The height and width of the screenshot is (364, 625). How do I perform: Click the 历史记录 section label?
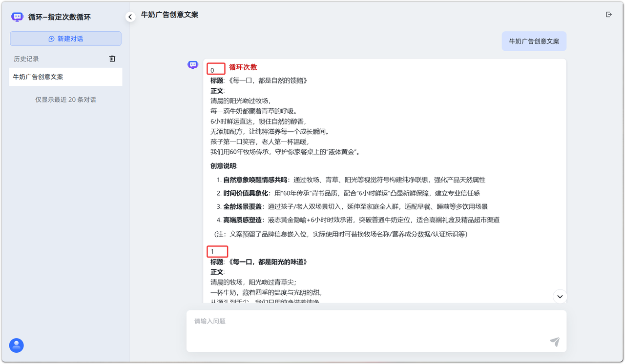pos(26,59)
